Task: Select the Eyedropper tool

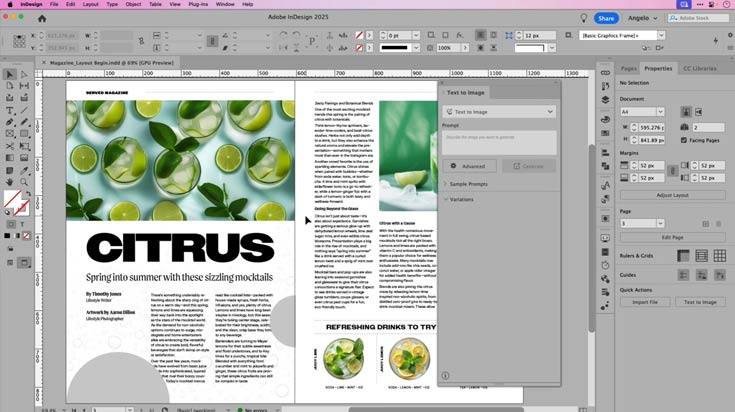Action: click(24, 170)
